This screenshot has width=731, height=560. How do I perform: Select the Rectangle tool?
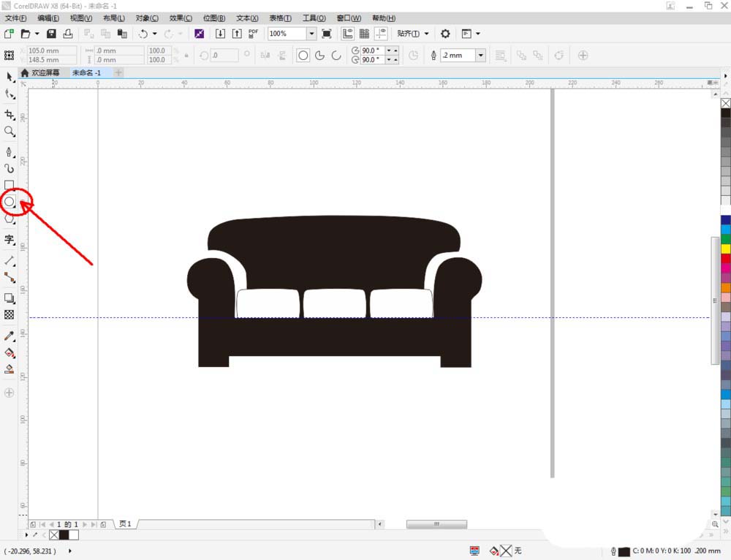click(10, 185)
